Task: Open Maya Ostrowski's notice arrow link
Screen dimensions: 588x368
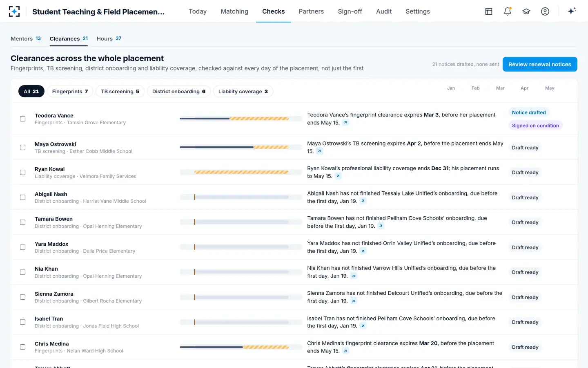Action: coord(320,151)
